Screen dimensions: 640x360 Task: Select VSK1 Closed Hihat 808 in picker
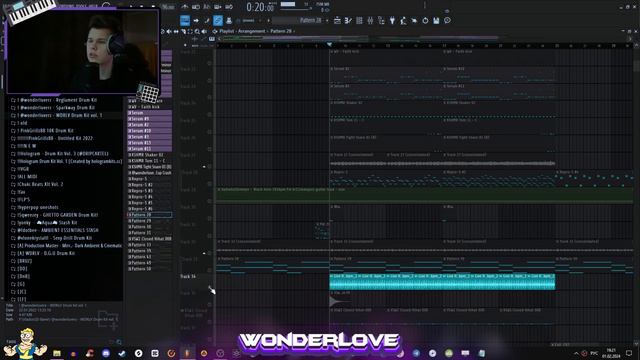pos(150,239)
